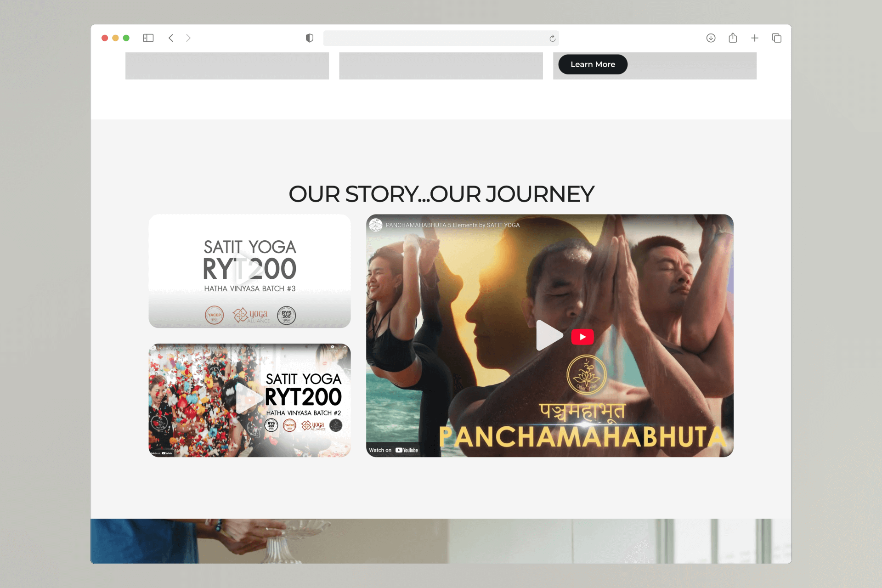Viewport: 882px width, 588px height.
Task: Open the Watch on YouTube link
Action: click(x=394, y=450)
